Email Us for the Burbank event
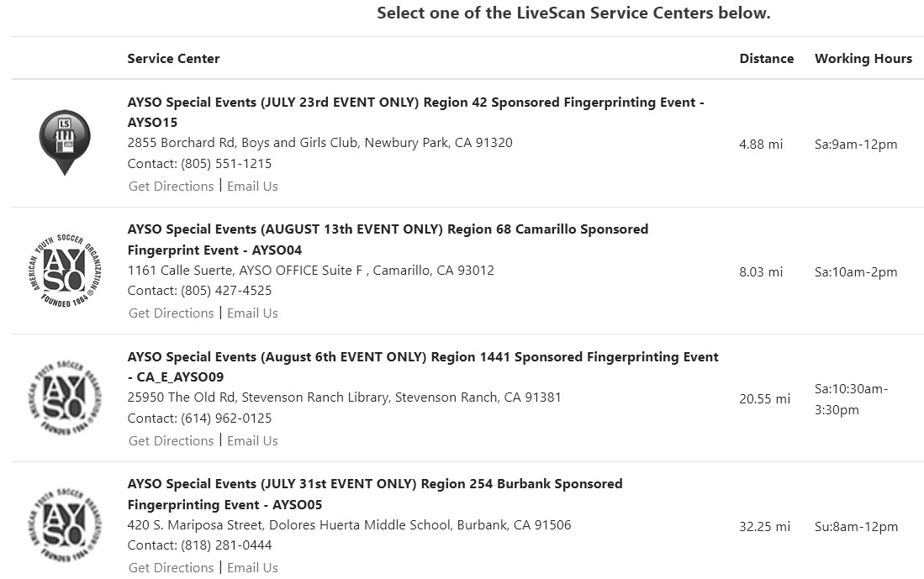Image resolution: width=924 pixels, height=579 pixels. (x=252, y=568)
